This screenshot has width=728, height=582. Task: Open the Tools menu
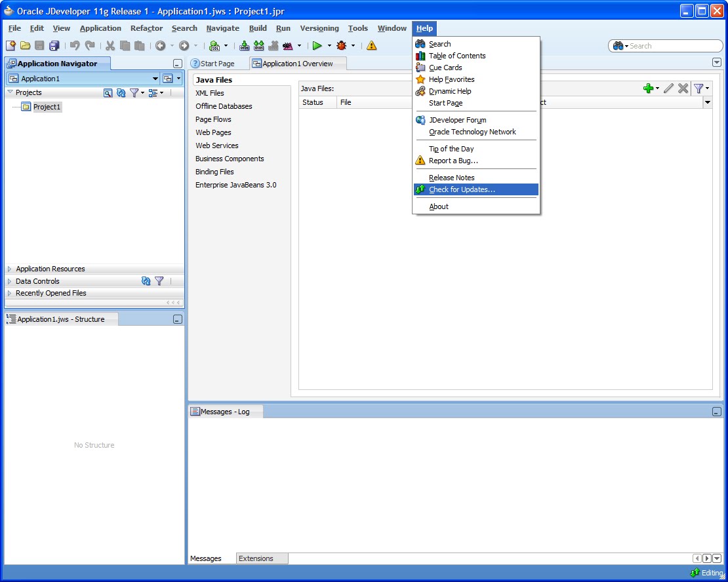pyautogui.click(x=357, y=28)
